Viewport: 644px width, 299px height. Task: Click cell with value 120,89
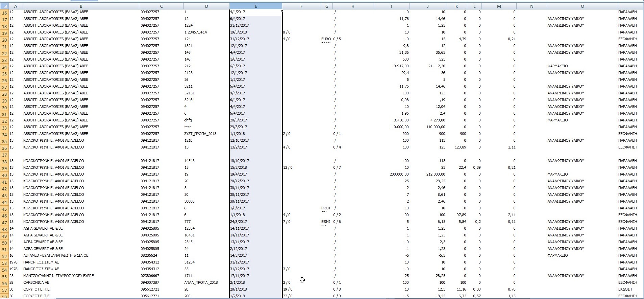(x=457, y=147)
